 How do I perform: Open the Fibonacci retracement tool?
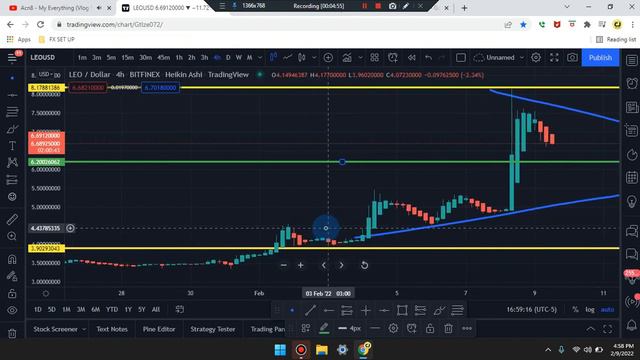(x=12, y=111)
